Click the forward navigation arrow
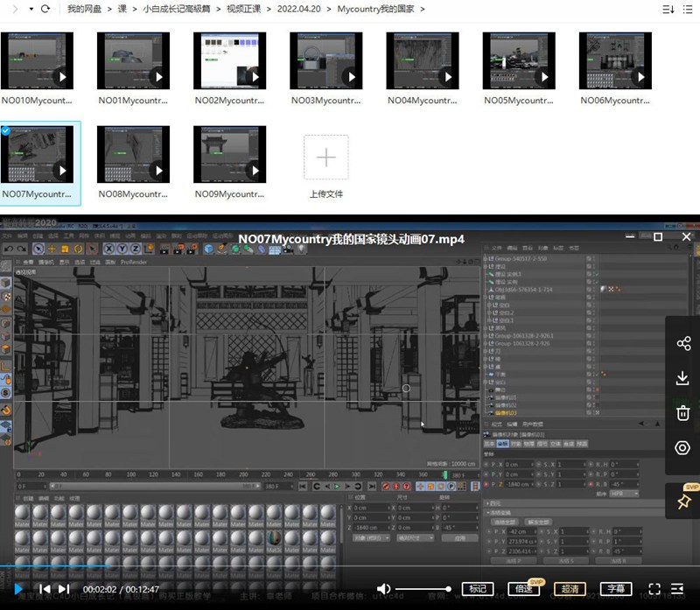This screenshot has height=610, width=700. point(15,9)
